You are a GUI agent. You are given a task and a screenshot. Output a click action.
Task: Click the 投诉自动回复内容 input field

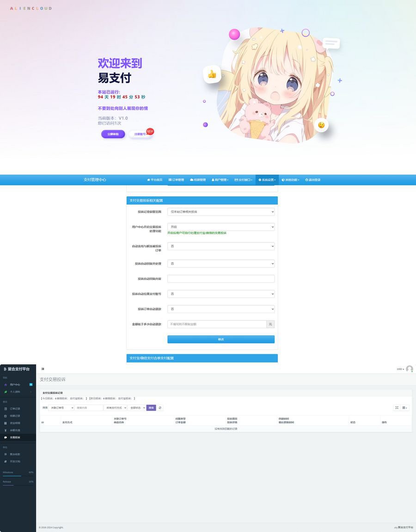(221, 278)
